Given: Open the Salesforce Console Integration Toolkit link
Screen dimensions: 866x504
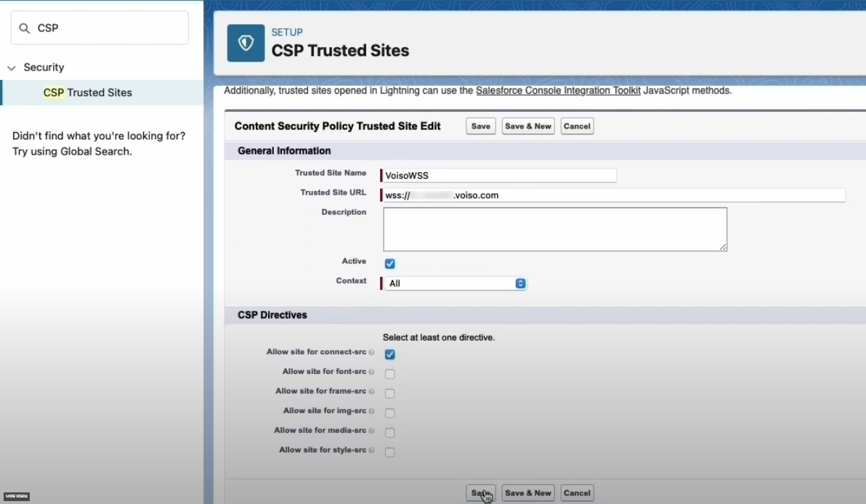Looking at the screenshot, I should (558, 91).
